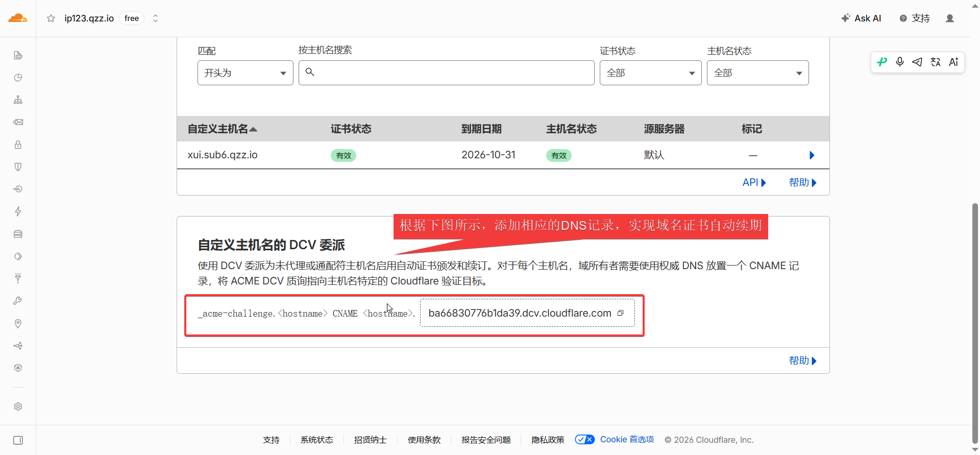
Task: Click the green P logo in floating toolbar
Action: [x=882, y=62]
